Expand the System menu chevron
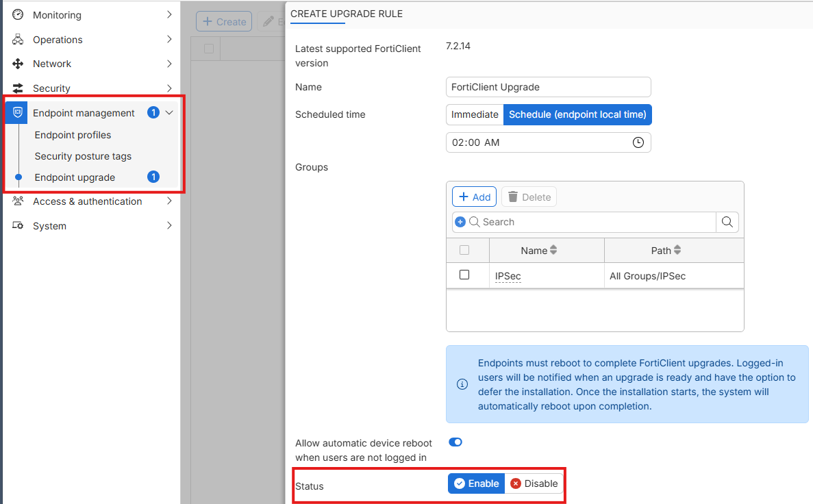The height and width of the screenshot is (504, 813). click(169, 225)
